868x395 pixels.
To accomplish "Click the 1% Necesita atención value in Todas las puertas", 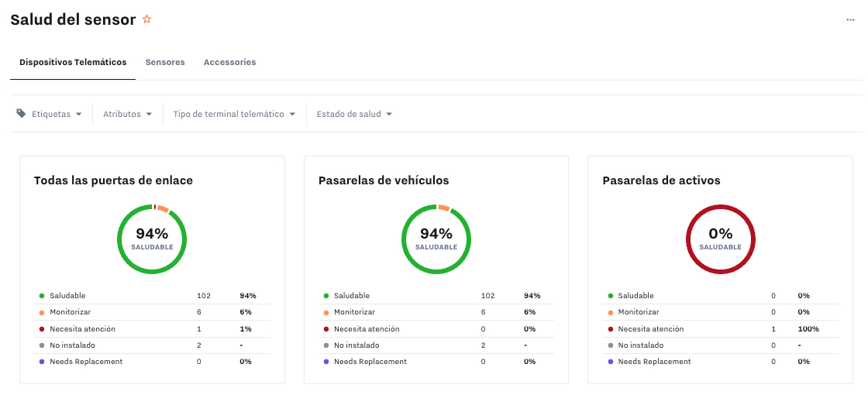I will (245, 328).
